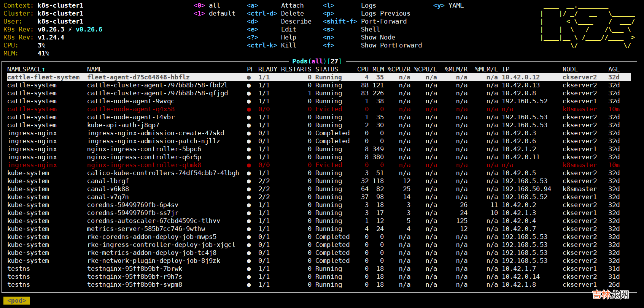The height and width of the screenshot is (308, 644).
Task: Click the MEM column header
Action: [378, 69]
